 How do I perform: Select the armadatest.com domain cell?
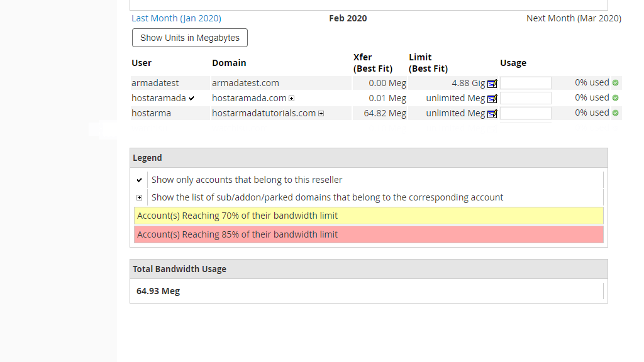click(245, 83)
